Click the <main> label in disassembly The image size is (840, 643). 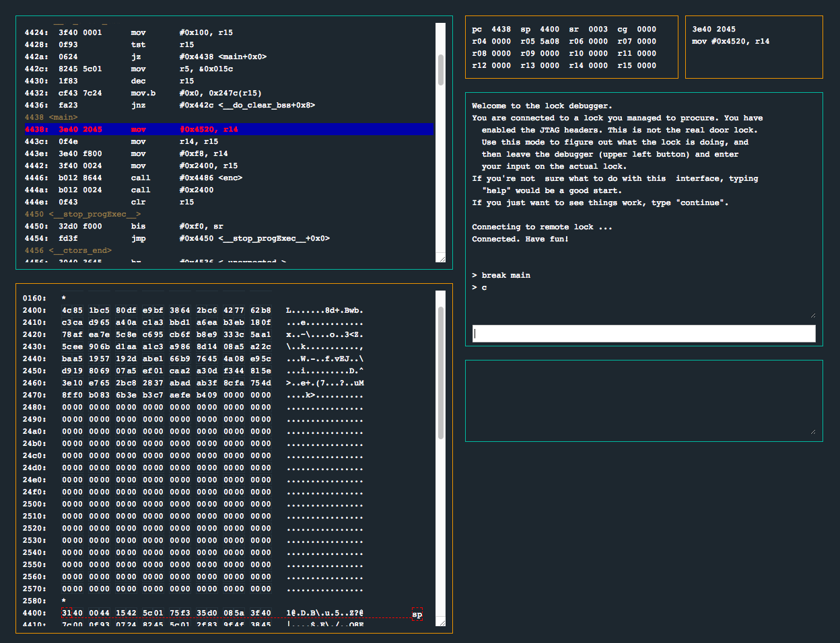[63, 117]
